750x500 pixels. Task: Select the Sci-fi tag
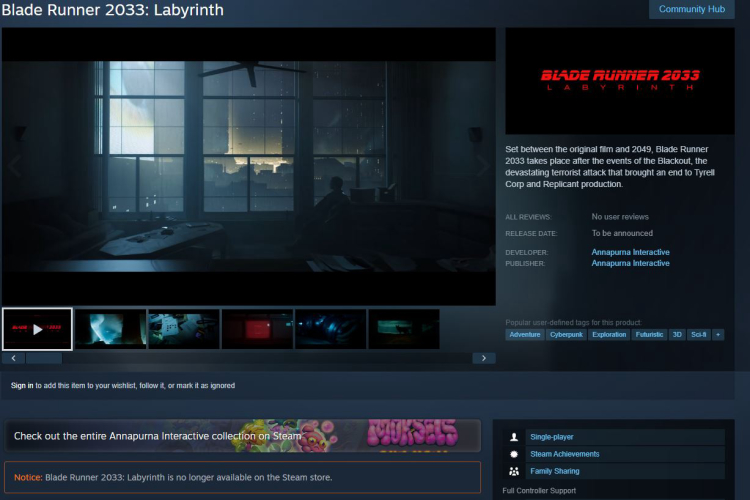pyautogui.click(x=698, y=334)
